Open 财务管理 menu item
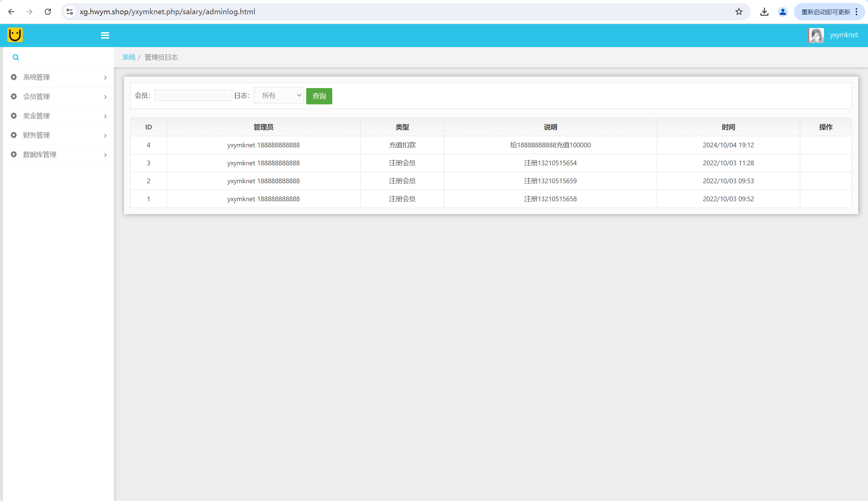 (58, 135)
